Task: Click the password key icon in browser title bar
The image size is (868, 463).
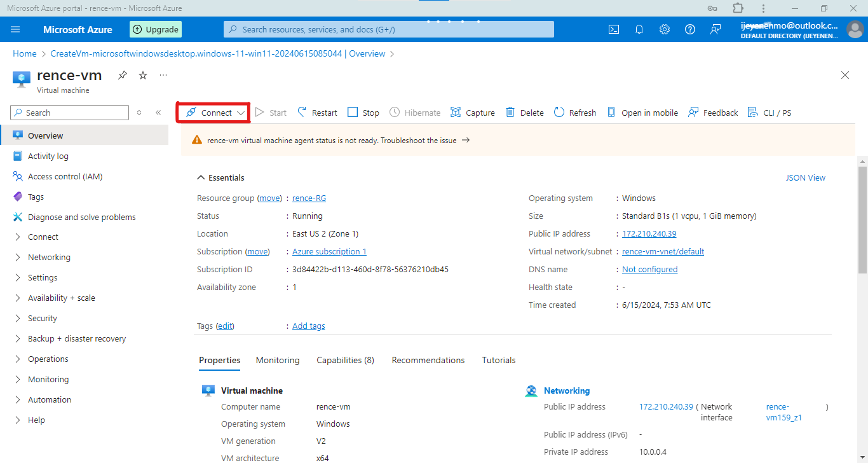Action: pos(713,8)
